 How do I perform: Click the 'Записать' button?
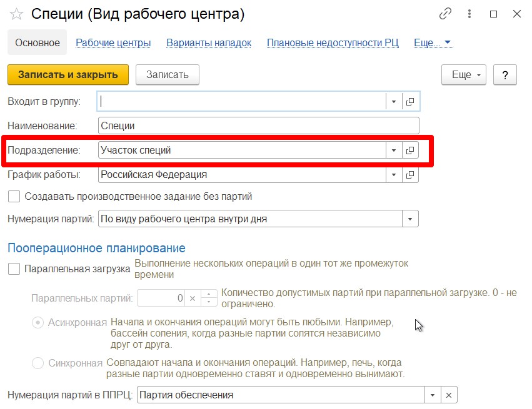click(x=167, y=75)
